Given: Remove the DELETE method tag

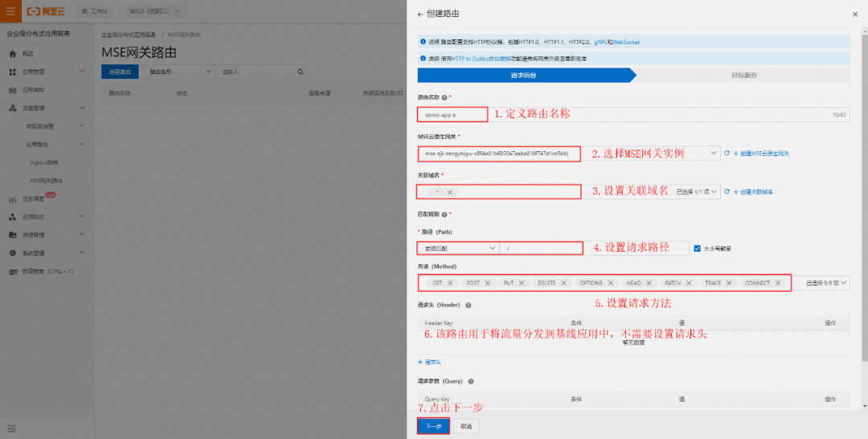Looking at the screenshot, I should [563, 283].
